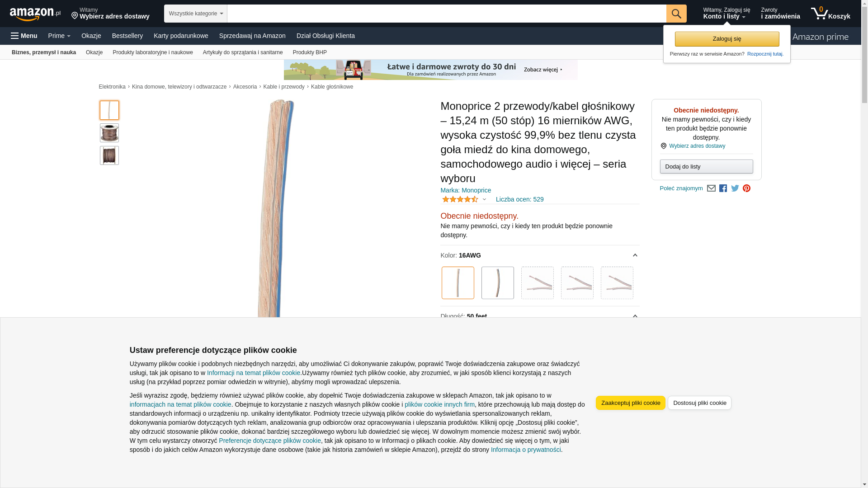
Task: Collapse the Kolor 16AWG section
Action: 635,255
